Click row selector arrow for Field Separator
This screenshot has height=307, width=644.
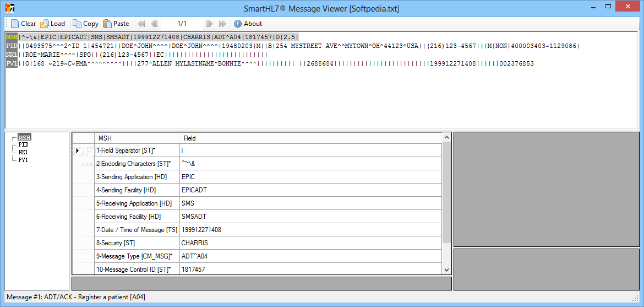(x=83, y=150)
